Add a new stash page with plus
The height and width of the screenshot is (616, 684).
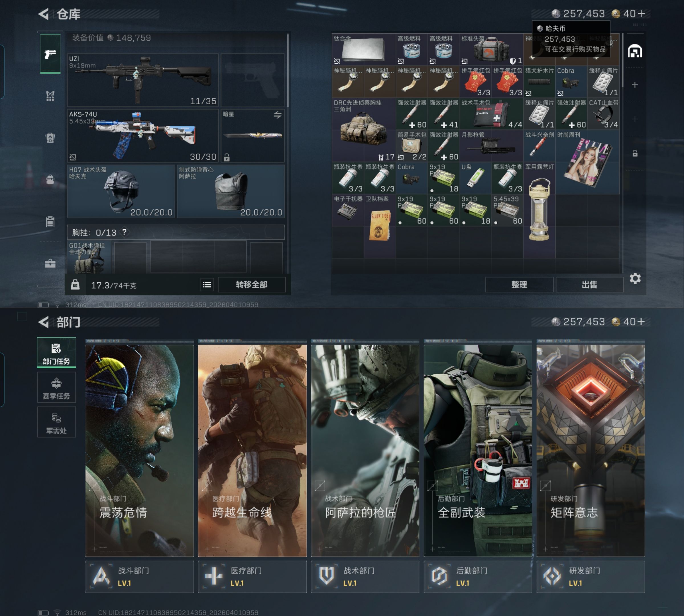coord(635,85)
